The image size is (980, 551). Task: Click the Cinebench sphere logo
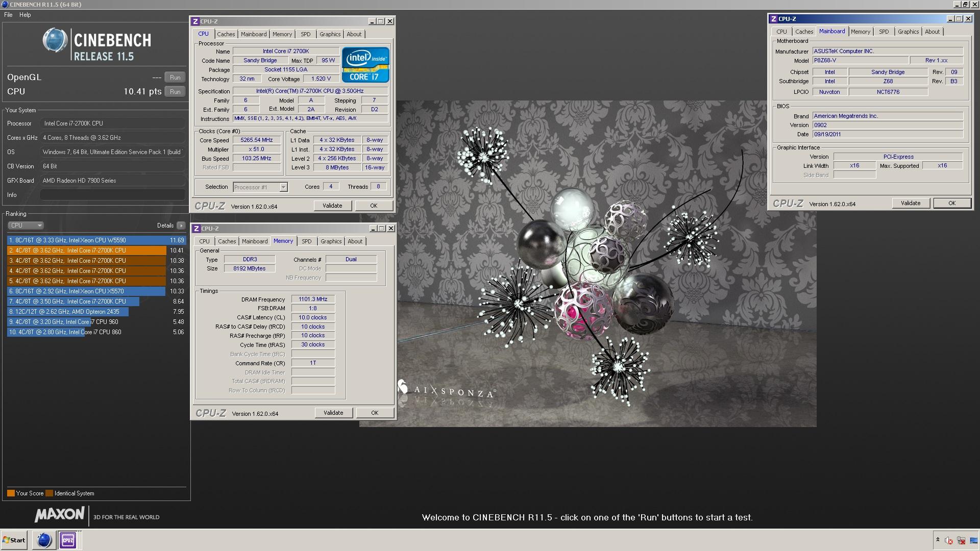tap(55, 40)
